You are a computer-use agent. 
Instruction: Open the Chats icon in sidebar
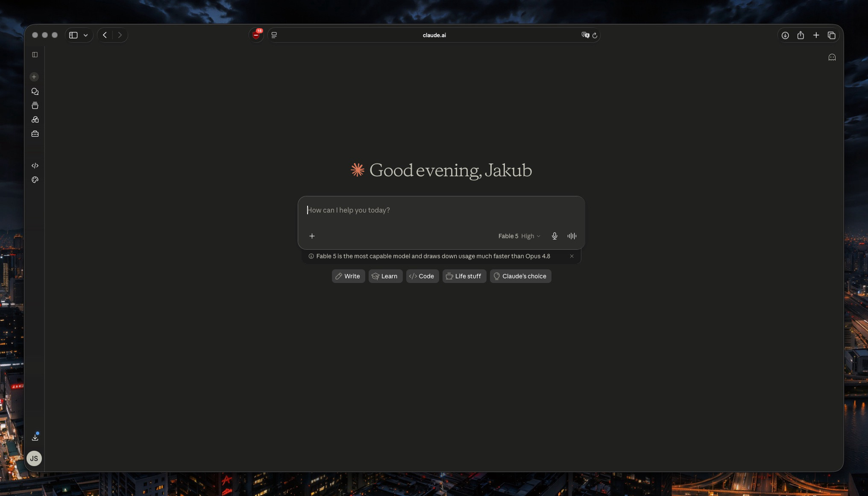[x=35, y=91]
